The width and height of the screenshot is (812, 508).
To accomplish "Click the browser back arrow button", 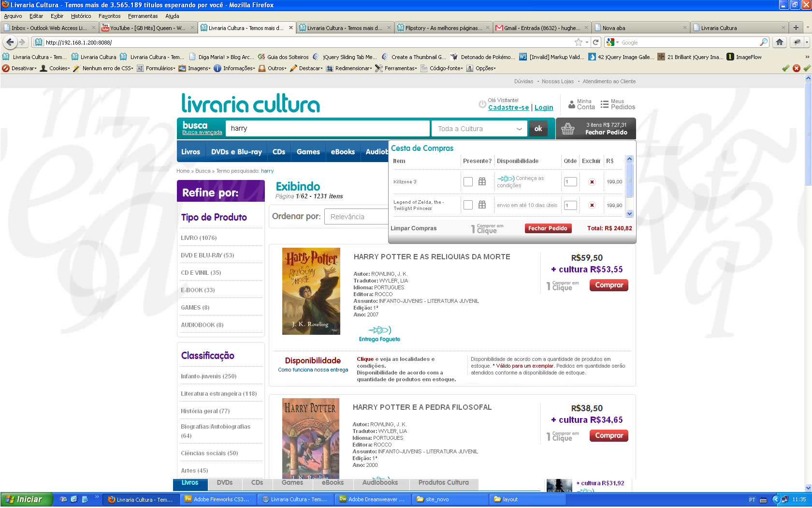I will [10, 42].
